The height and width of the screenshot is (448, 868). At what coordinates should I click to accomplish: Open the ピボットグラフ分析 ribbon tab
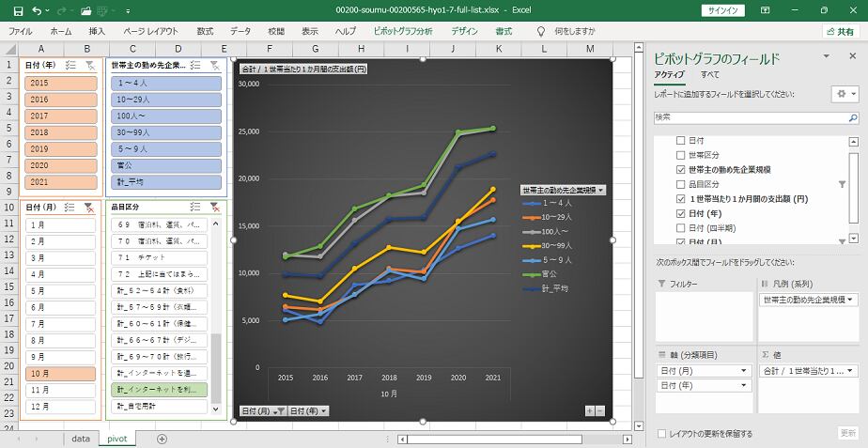coord(403,32)
